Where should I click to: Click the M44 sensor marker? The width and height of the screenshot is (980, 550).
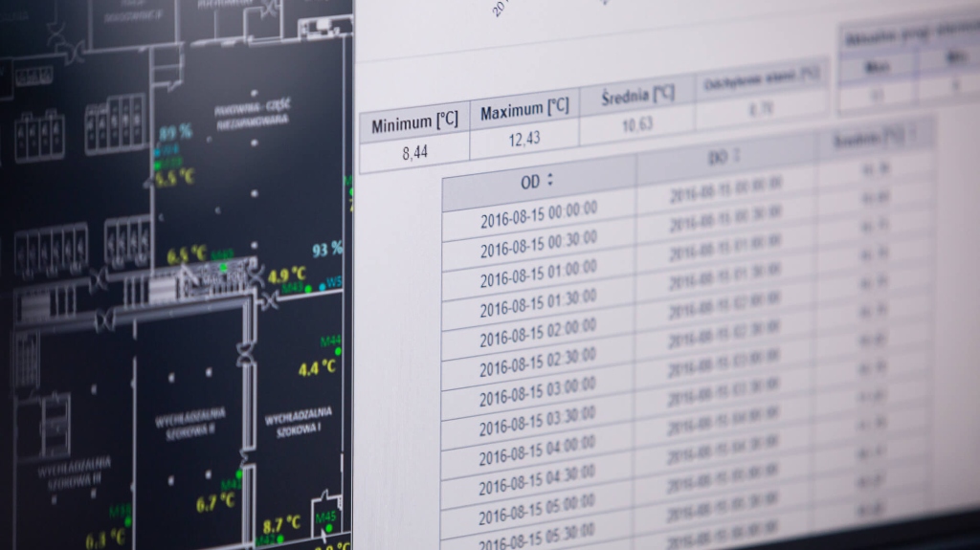coord(331,341)
